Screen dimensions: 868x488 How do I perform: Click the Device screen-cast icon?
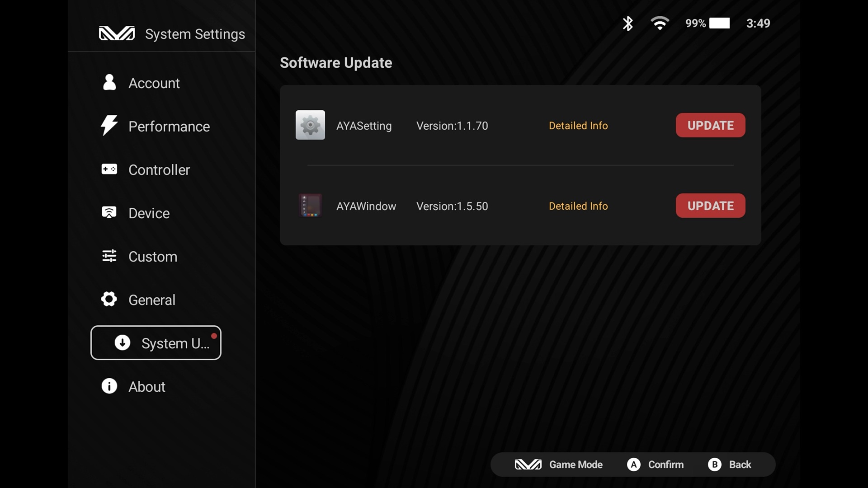coord(109,213)
